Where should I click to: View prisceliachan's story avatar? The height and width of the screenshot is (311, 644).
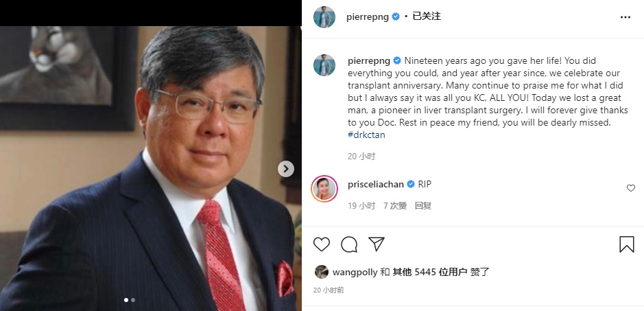(x=324, y=189)
